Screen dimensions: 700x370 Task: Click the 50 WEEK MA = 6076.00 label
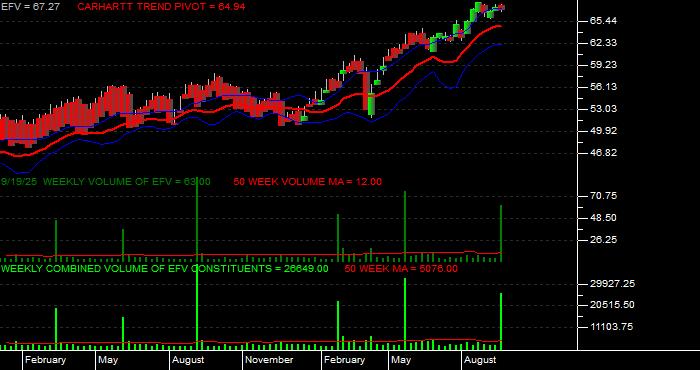tap(401, 269)
